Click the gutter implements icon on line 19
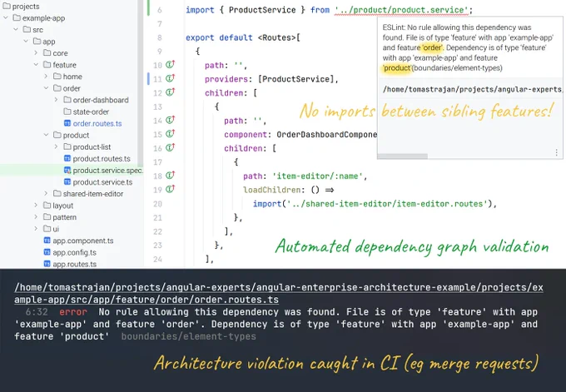This screenshot has width=566, height=392. [170, 189]
